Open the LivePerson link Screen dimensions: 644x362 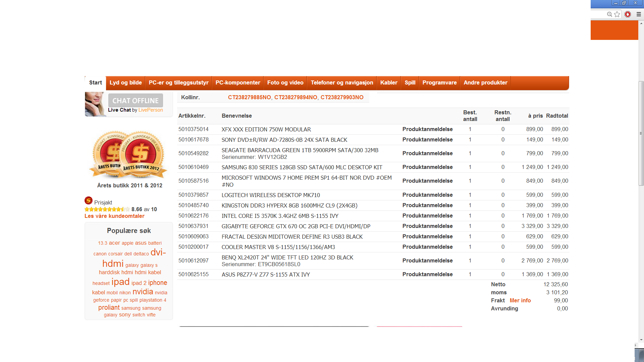151,110
